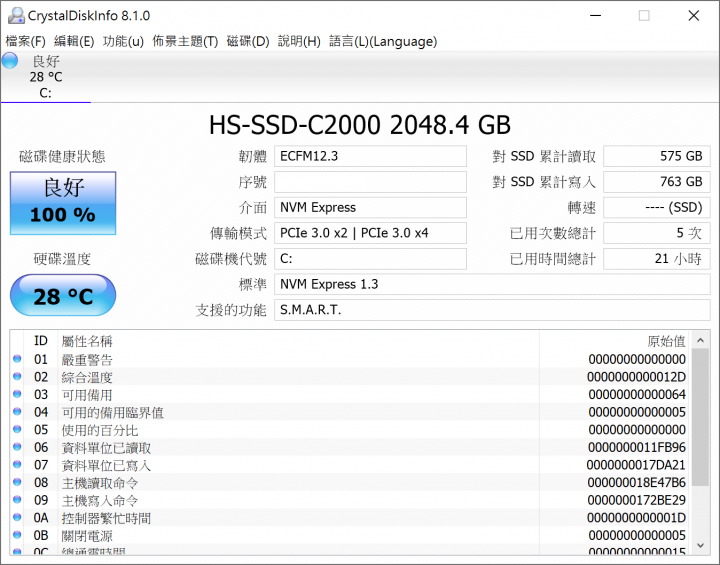Minimize the CrystalDiskInfo window
Image resolution: width=720 pixels, height=565 pixels.
(596, 16)
